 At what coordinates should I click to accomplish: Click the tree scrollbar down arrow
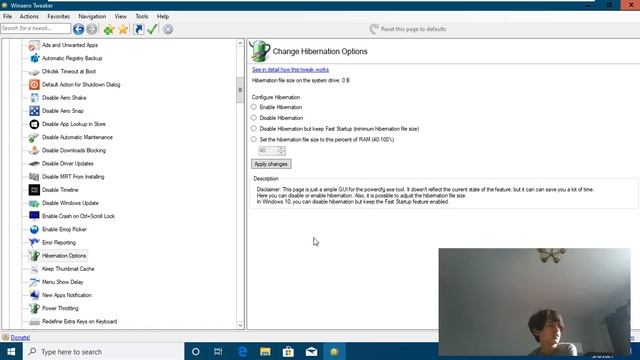240,325
